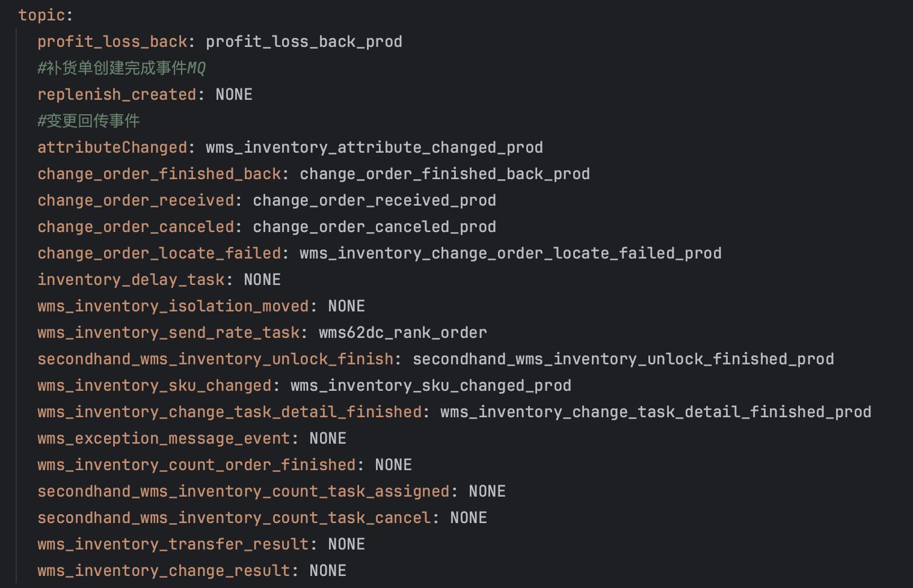Click the replenish_created key
Viewport: 913px width, 588px height.
pyautogui.click(x=117, y=94)
